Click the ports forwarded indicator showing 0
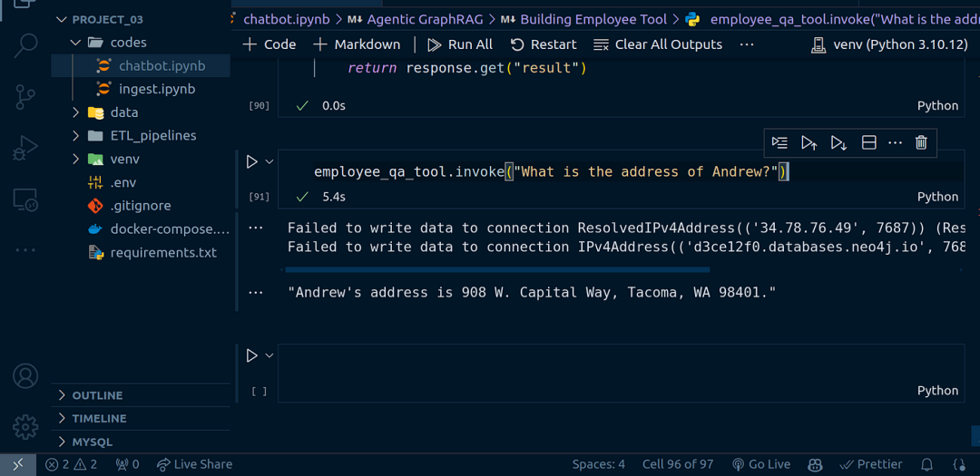This screenshot has height=476, width=980. [x=128, y=464]
